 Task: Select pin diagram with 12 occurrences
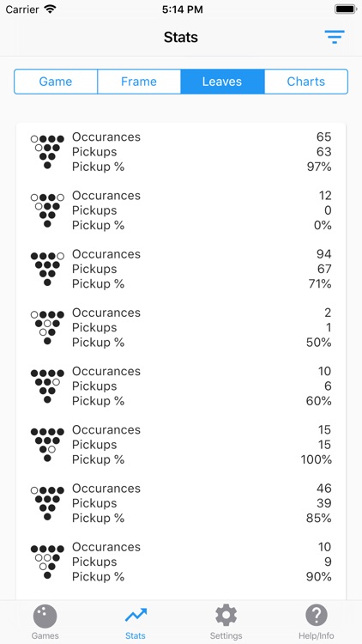(x=47, y=210)
